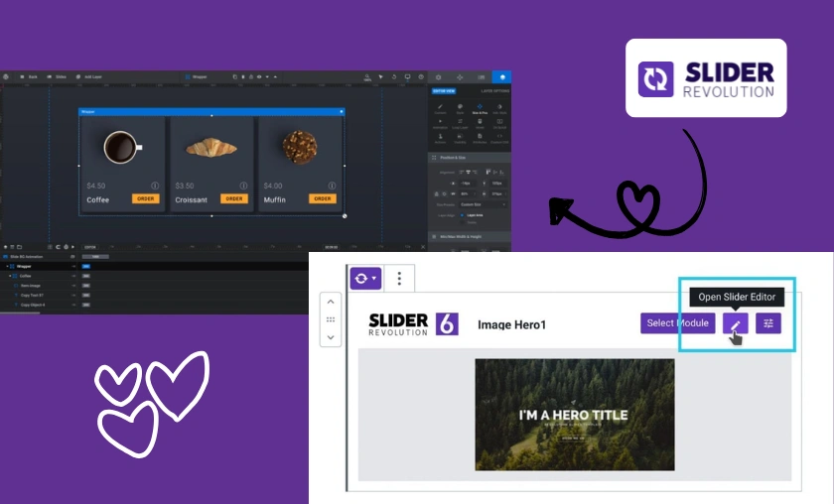This screenshot has width=834, height=504.
Task: Select the Slide BG Animation timeline row
Action: click(39, 257)
